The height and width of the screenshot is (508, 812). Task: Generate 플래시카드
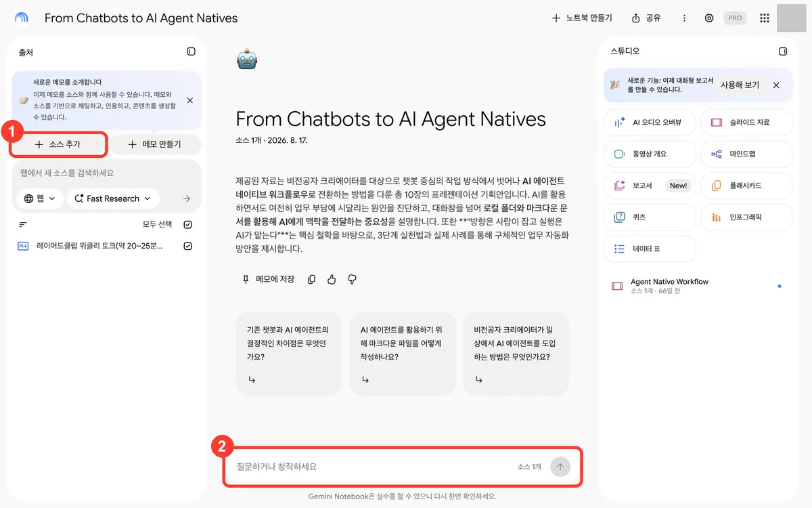pos(746,186)
